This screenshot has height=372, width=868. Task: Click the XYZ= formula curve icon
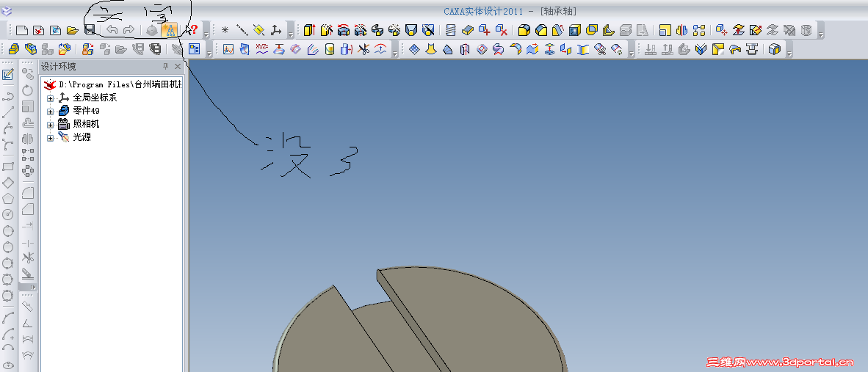(x=262, y=49)
